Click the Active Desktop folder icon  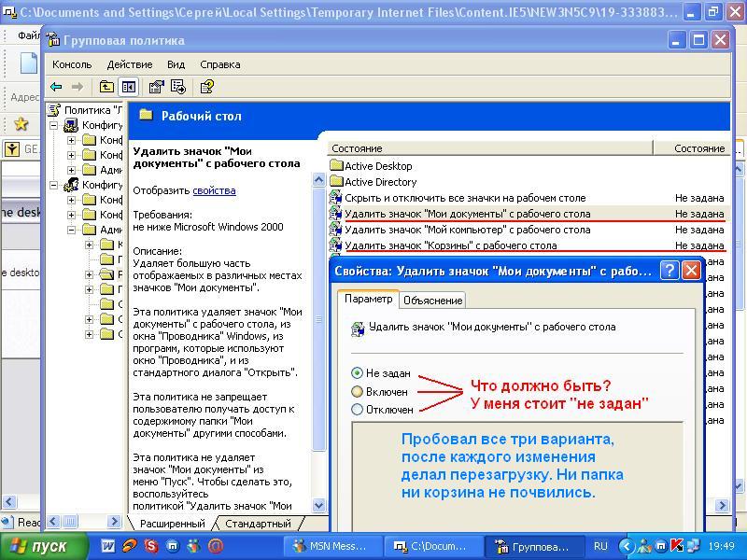pyautogui.click(x=336, y=166)
